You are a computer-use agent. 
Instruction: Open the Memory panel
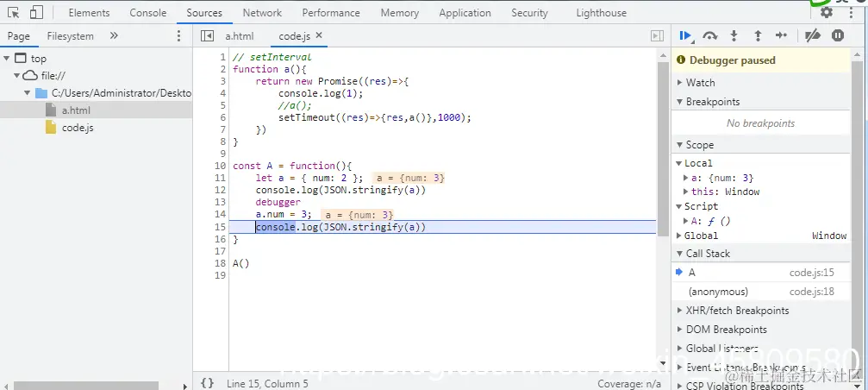point(400,13)
